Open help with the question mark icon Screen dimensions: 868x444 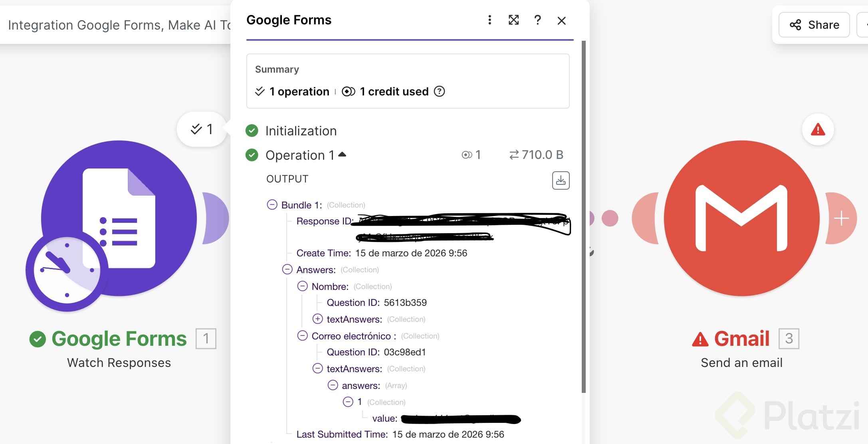point(537,20)
